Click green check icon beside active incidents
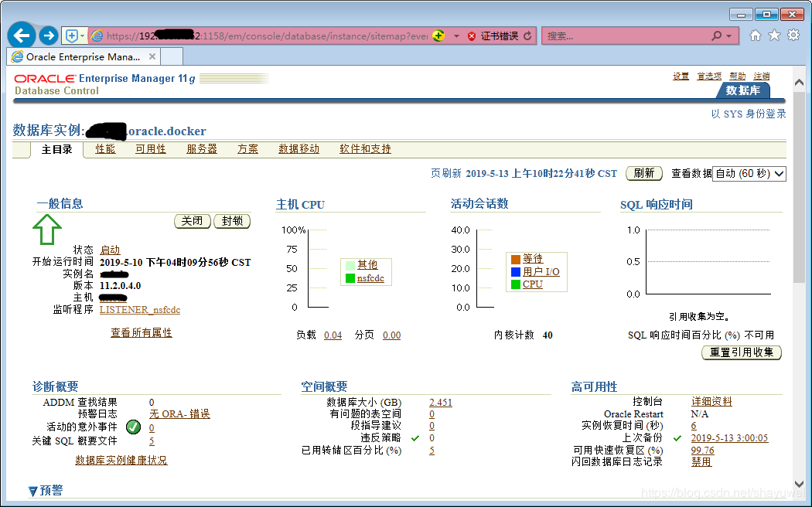Screen dimensions: 812x507 pos(133,427)
